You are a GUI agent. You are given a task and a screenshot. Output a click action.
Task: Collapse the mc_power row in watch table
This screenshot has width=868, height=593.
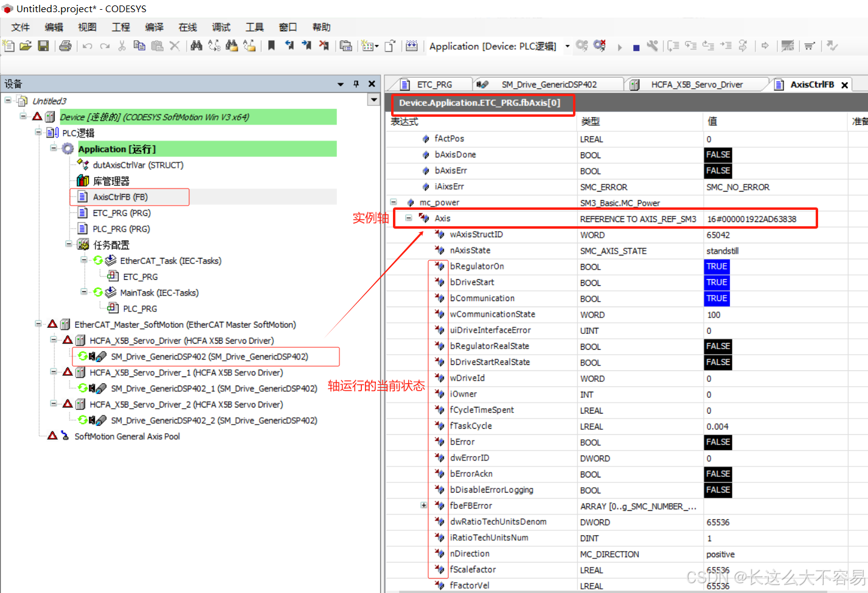coord(394,202)
